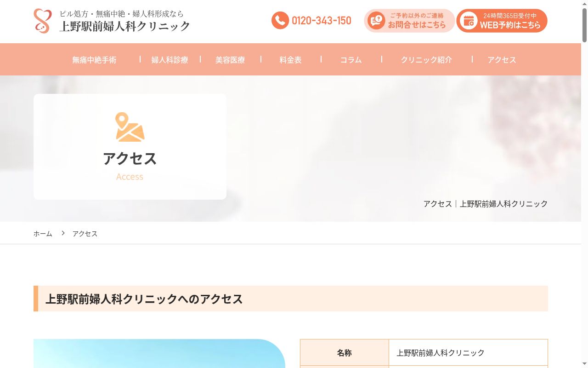Screen dimensions: 588x368
Task: Open the 無痛中絶手術 menu
Action: point(94,60)
